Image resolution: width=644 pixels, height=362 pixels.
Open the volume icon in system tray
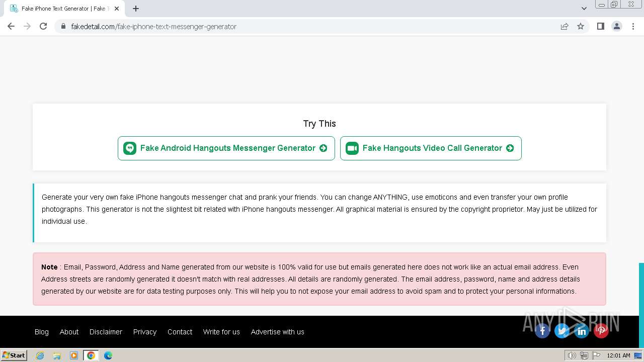(572, 355)
